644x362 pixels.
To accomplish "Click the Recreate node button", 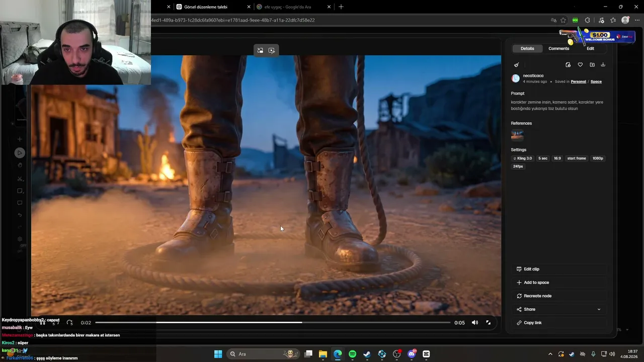I will click(560, 296).
